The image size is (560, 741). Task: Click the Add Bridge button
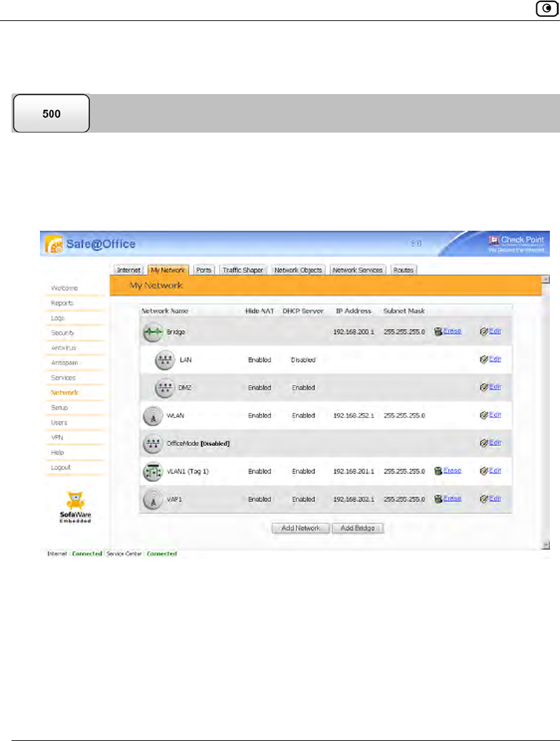[357, 529]
